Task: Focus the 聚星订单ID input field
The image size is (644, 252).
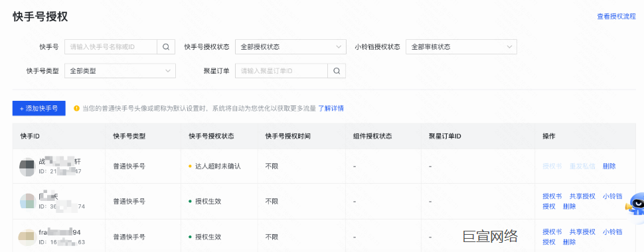Action: 282,70
